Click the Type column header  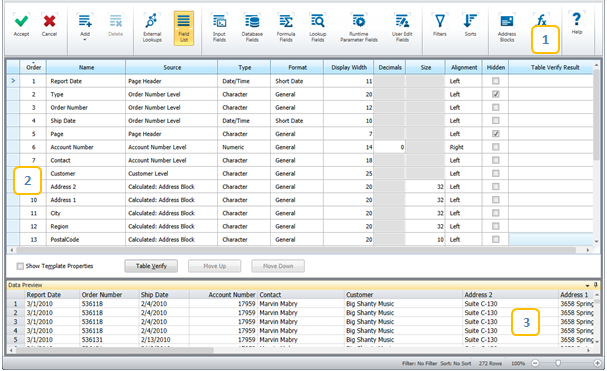[244, 67]
